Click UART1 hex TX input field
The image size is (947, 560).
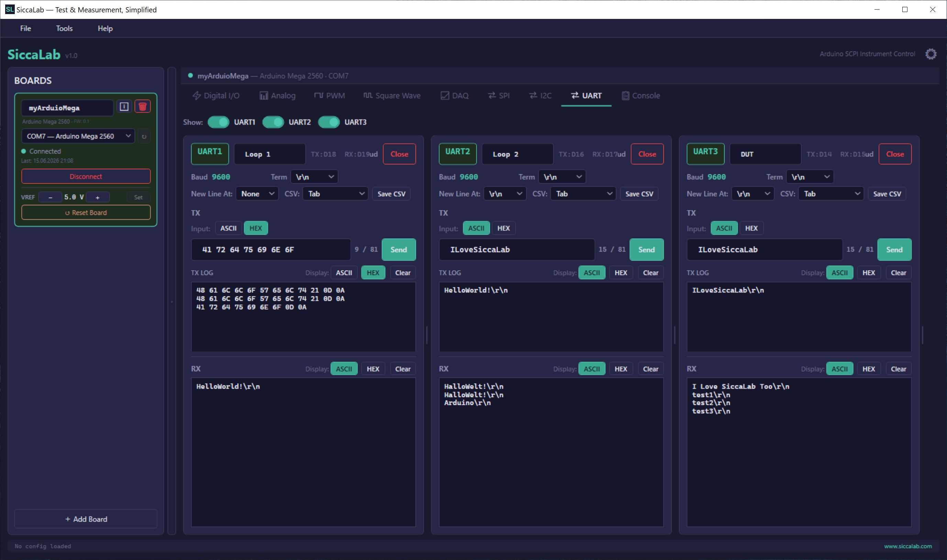271,250
